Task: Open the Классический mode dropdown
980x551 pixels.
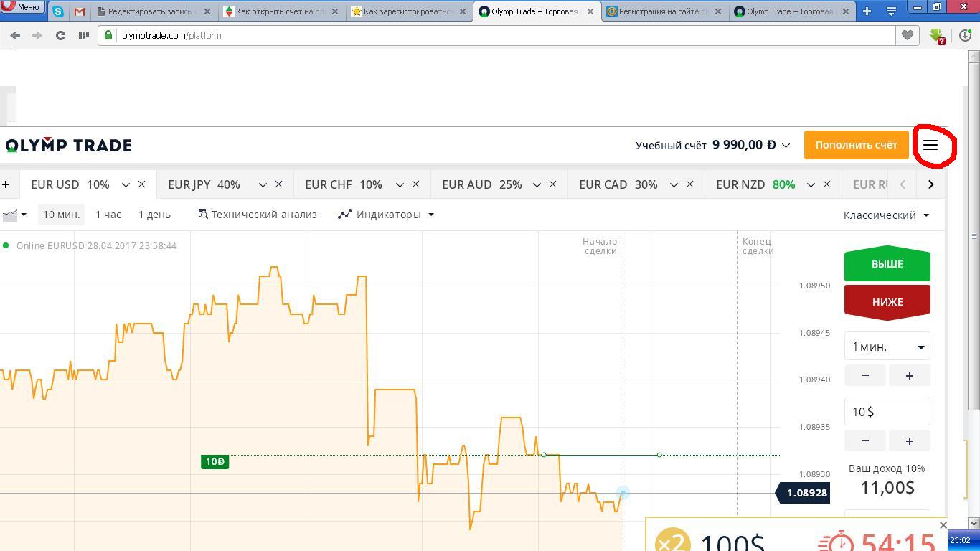Action: pos(886,215)
